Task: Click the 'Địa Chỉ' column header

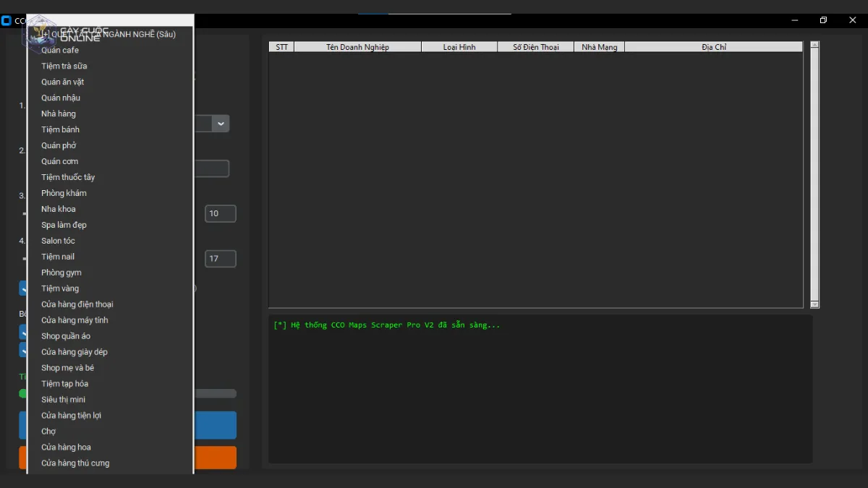Action: [x=714, y=47]
